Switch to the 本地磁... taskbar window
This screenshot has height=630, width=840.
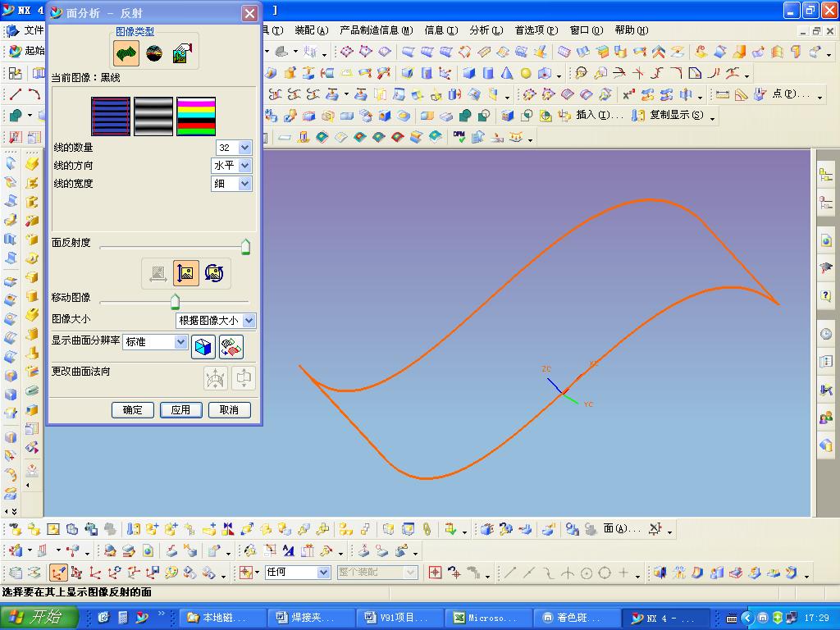pos(221,617)
